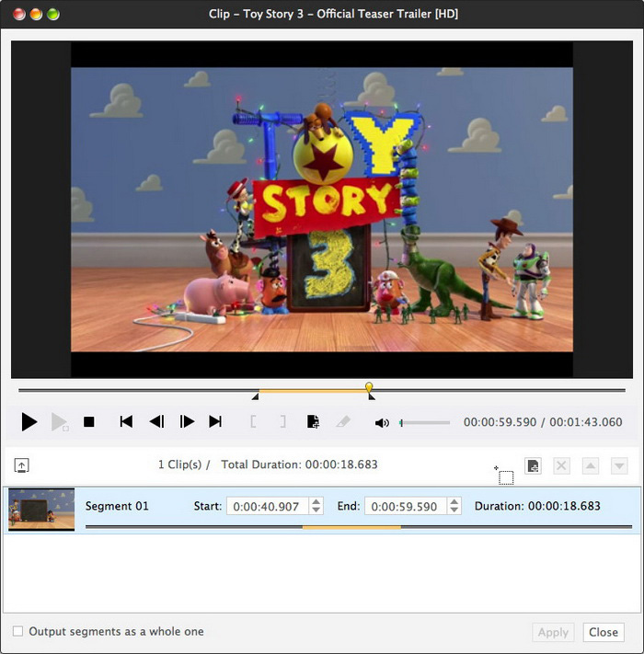This screenshot has width=644, height=654.
Task: Start playback with the Play button
Action: pos(29,421)
